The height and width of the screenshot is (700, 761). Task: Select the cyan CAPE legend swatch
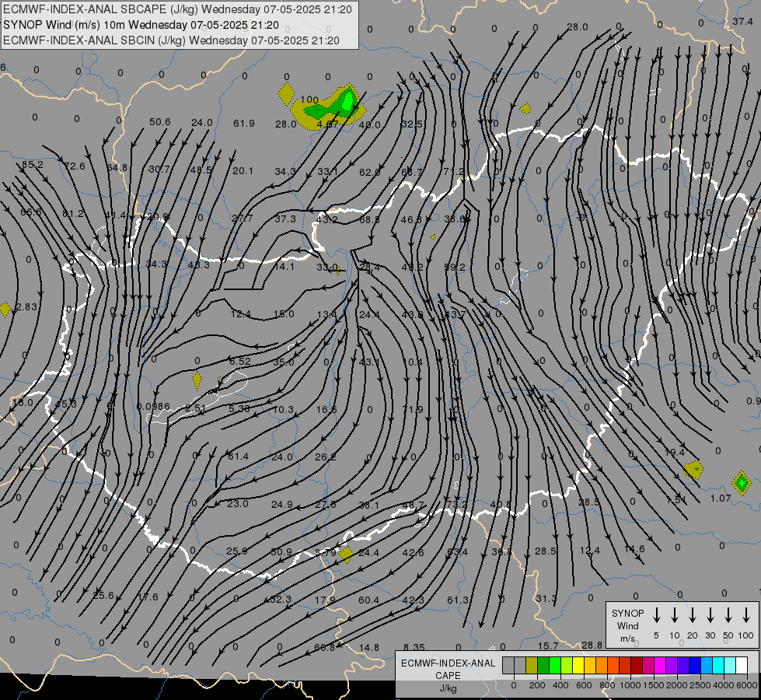(718, 666)
